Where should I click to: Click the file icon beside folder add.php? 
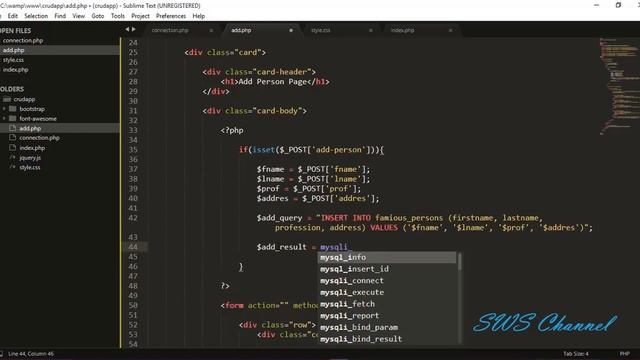point(13,128)
